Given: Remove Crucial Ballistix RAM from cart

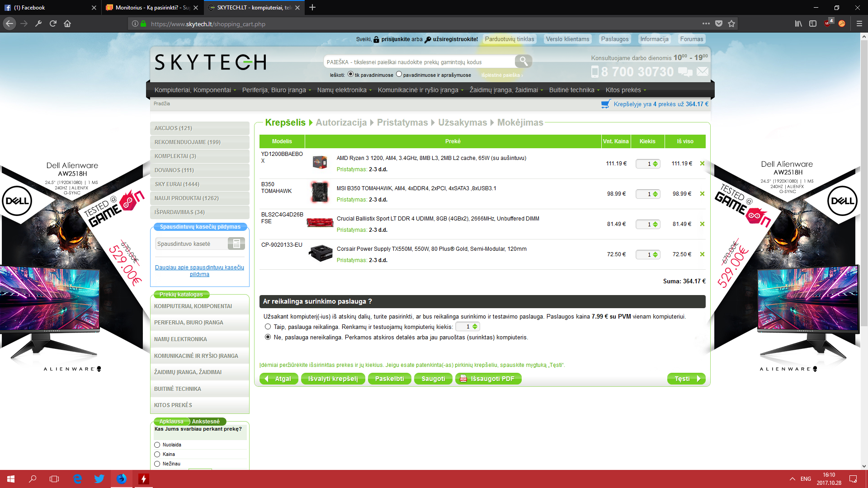Looking at the screenshot, I should 702,224.
